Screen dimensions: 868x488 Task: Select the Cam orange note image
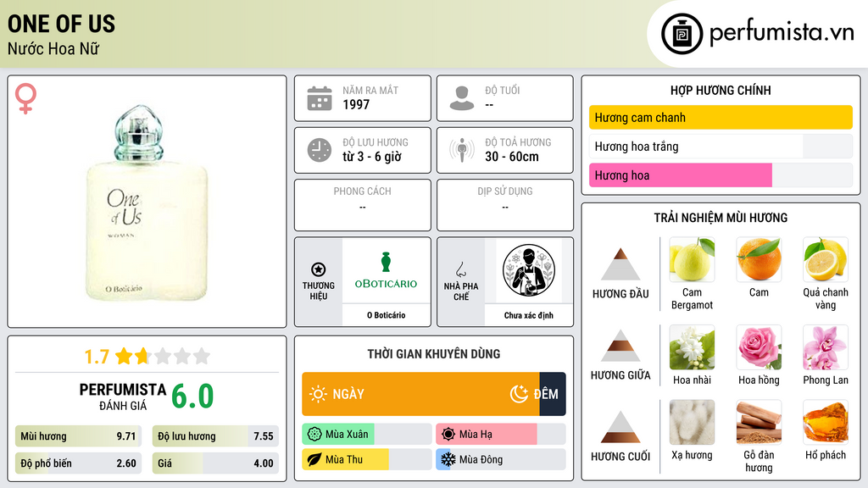coord(759,259)
